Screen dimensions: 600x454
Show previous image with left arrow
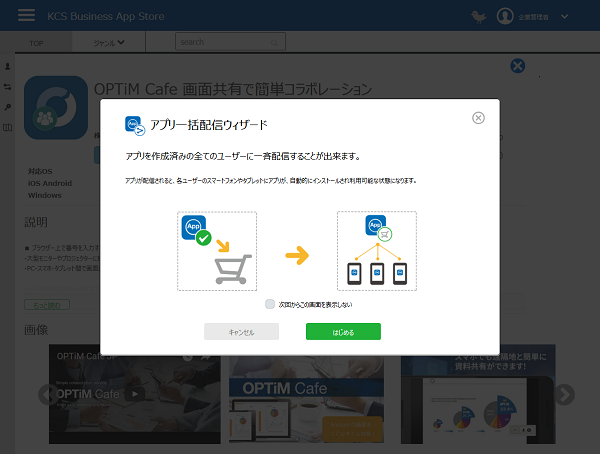(x=48, y=395)
